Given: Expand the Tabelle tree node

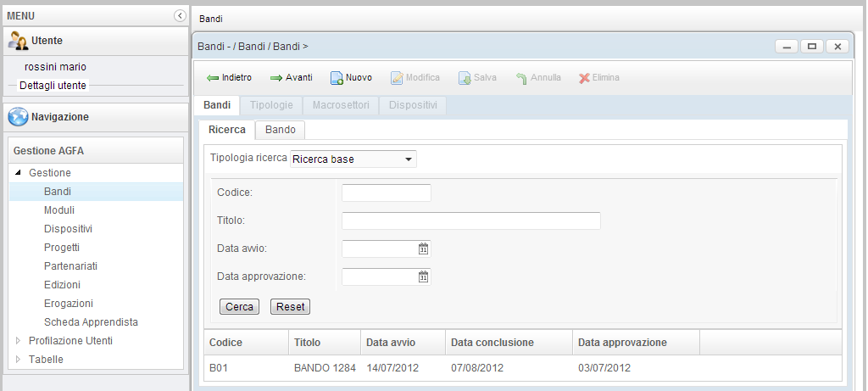Looking at the screenshot, I should [19, 360].
